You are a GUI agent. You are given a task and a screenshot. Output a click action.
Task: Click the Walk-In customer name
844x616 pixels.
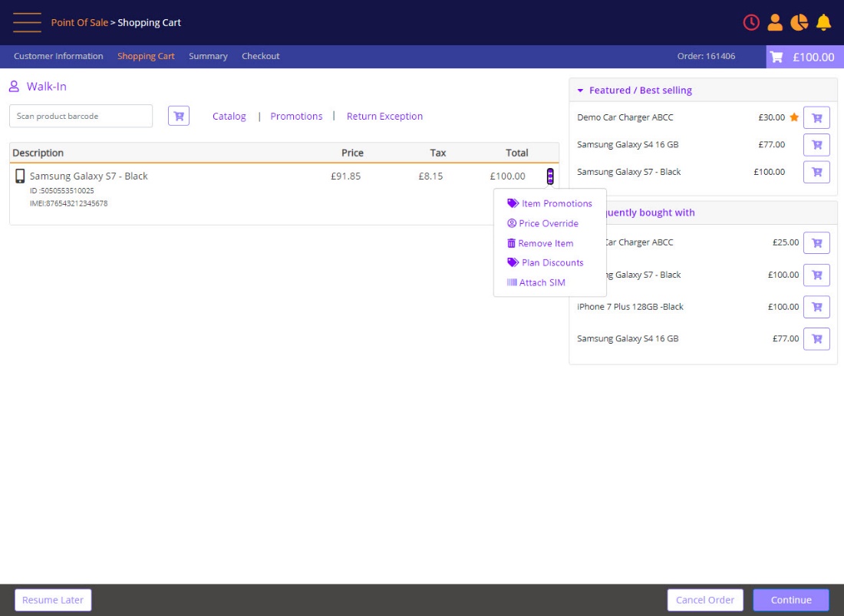46,86
